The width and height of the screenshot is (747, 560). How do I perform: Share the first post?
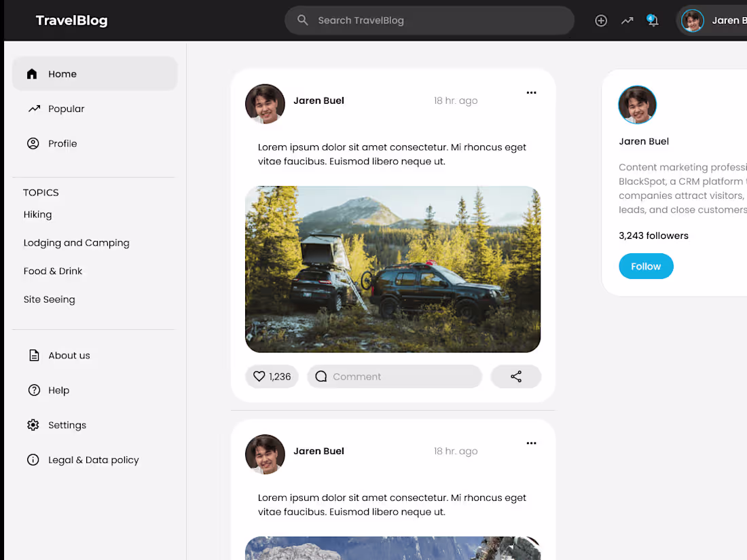coord(516,377)
